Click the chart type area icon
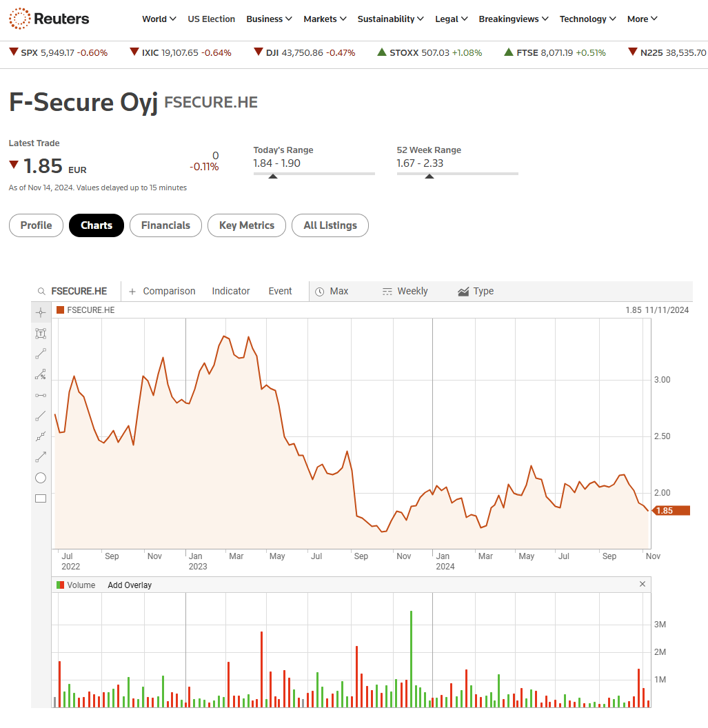This screenshot has width=708, height=728. 463,292
